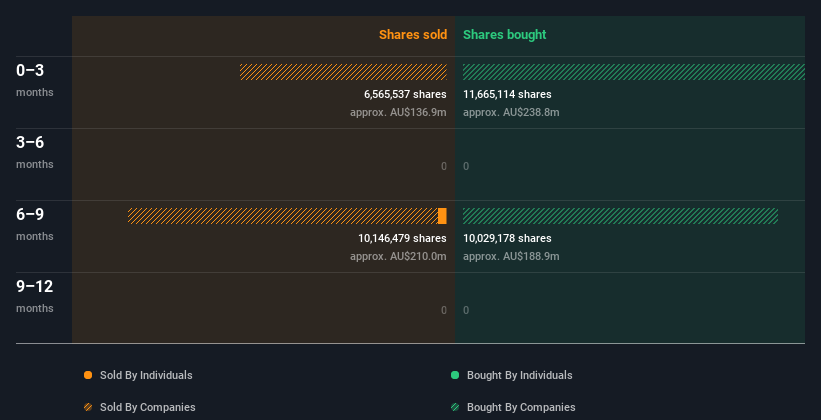Select the 11,665,114 shares value

pyautogui.click(x=507, y=94)
